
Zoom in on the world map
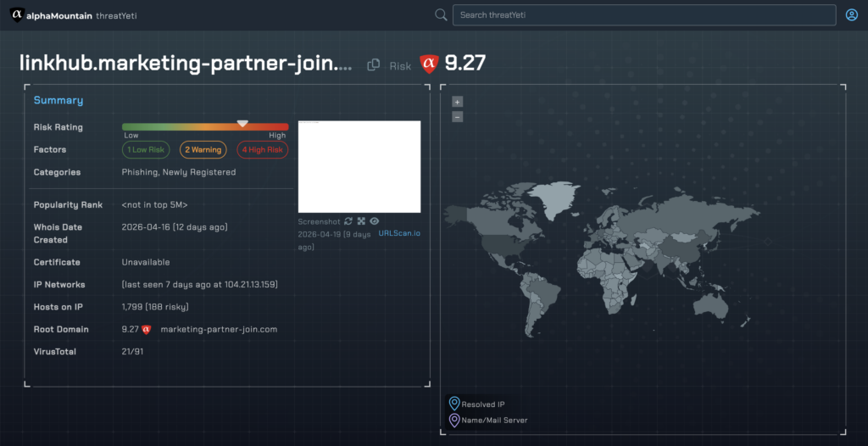click(x=457, y=102)
